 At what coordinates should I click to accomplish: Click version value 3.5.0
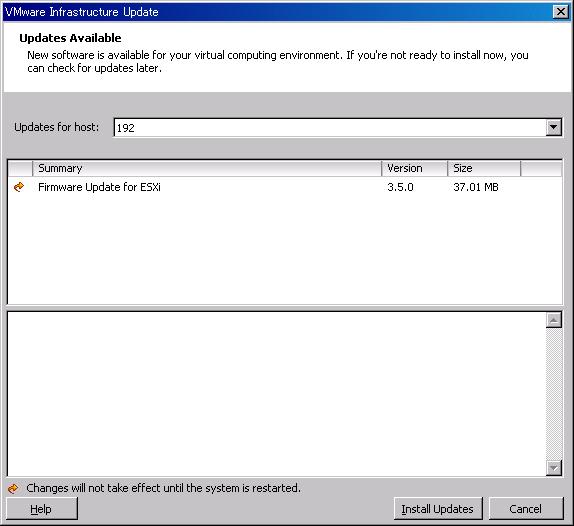(400, 187)
